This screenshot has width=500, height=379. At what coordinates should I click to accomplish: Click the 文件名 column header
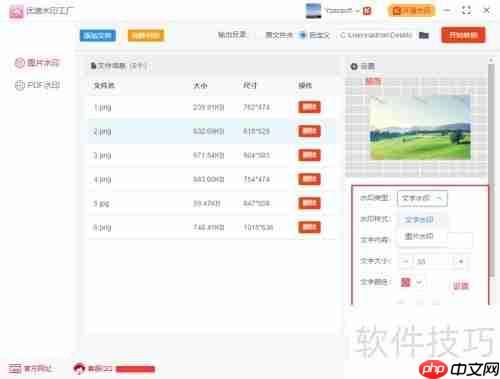pos(104,86)
